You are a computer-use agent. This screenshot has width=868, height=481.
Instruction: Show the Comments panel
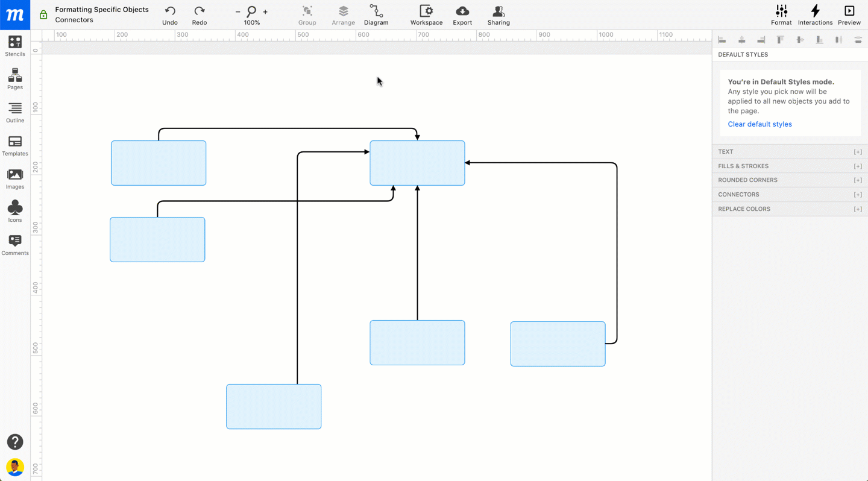click(x=15, y=245)
